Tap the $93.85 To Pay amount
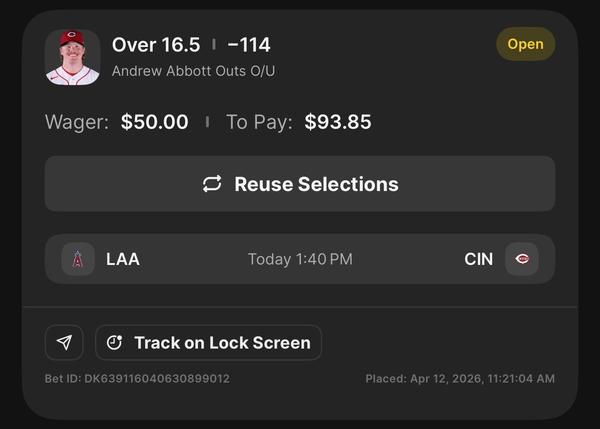This screenshot has width=600, height=429. [338, 122]
